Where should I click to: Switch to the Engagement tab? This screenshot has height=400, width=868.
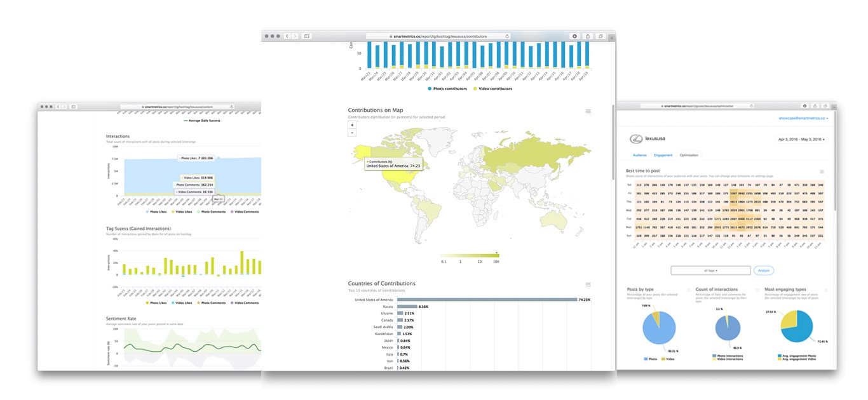click(663, 155)
